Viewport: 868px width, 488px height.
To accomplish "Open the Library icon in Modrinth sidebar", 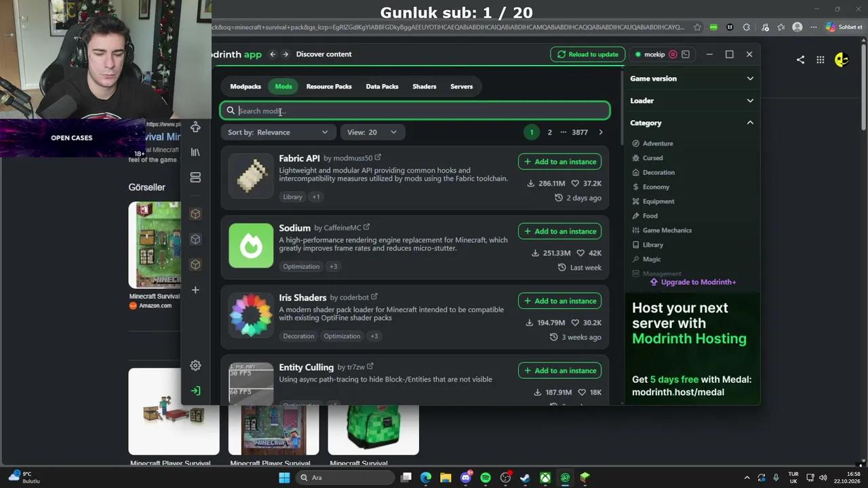I will [x=195, y=152].
